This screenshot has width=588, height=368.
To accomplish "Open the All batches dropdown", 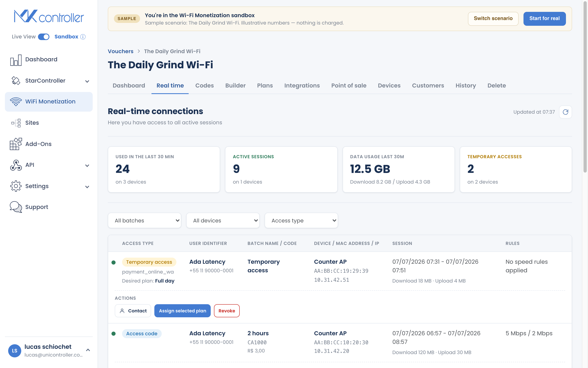I will [x=145, y=221].
